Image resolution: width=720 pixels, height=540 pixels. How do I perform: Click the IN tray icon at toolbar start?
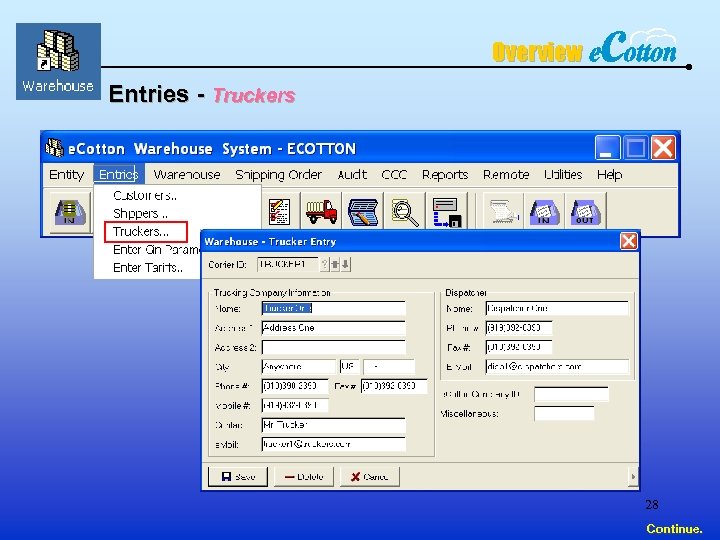(x=70, y=213)
